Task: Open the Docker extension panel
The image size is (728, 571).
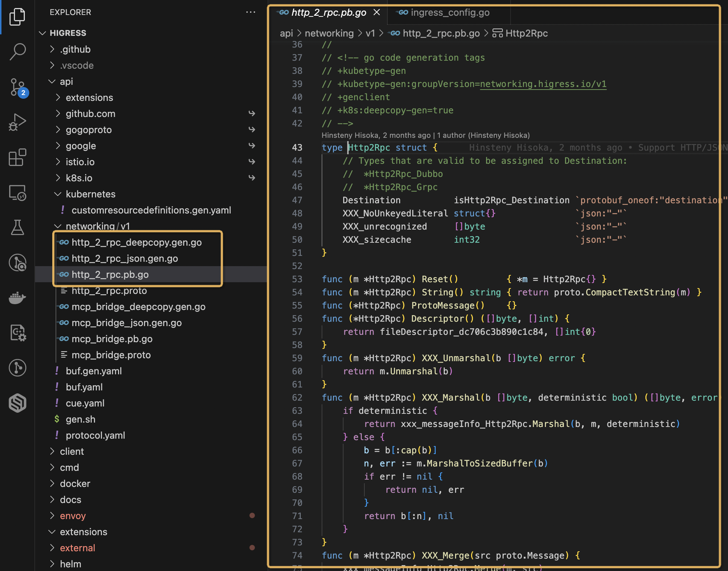Action: pyautogui.click(x=17, y=298)
